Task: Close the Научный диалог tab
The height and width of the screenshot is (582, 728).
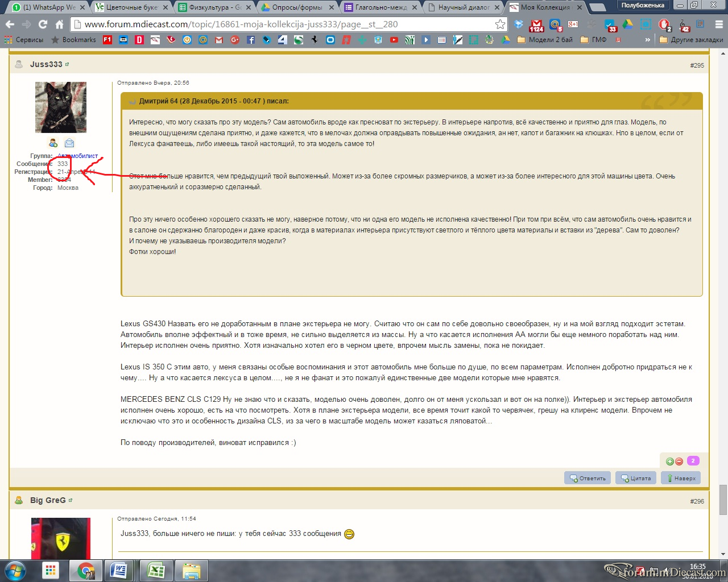Action: (x=497, y=7)
